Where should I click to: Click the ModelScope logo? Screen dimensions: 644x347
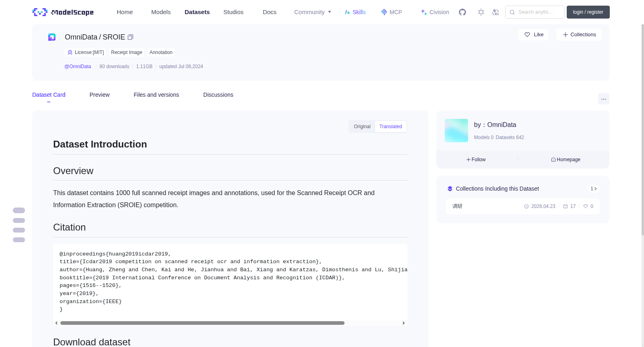[x=63, y=12]
